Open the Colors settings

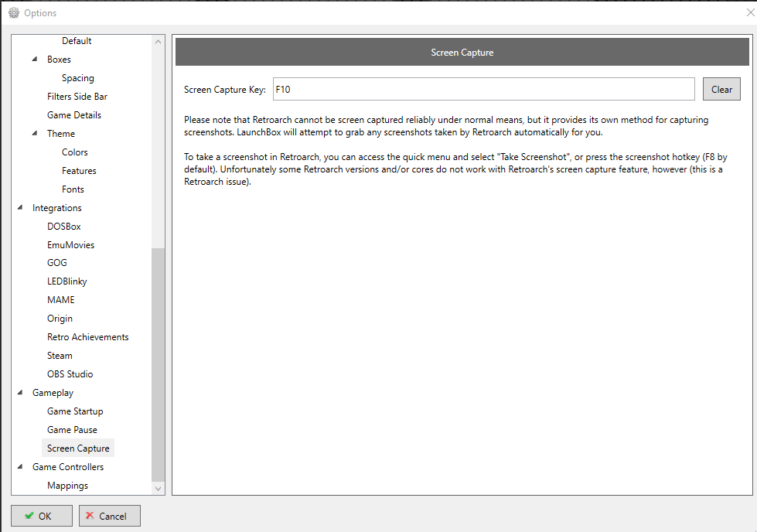(75, 152)
